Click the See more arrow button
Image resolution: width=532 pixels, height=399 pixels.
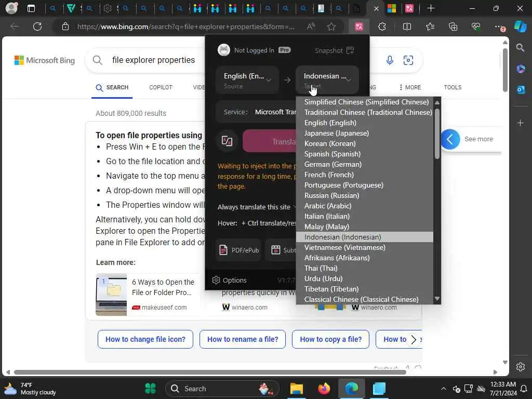tap(450, 139)
